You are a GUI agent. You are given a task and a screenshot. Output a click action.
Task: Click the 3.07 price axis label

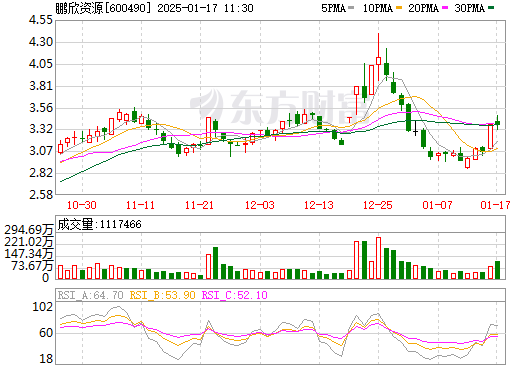pyautogui.click(x=41, y=151)
